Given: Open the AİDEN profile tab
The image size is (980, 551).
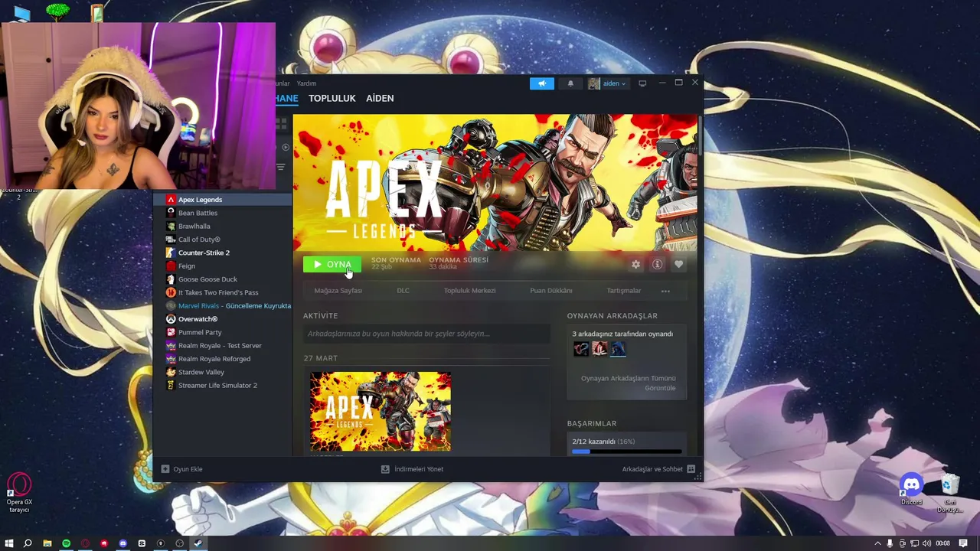Looking at the screenshot, I should pos(380,99).
